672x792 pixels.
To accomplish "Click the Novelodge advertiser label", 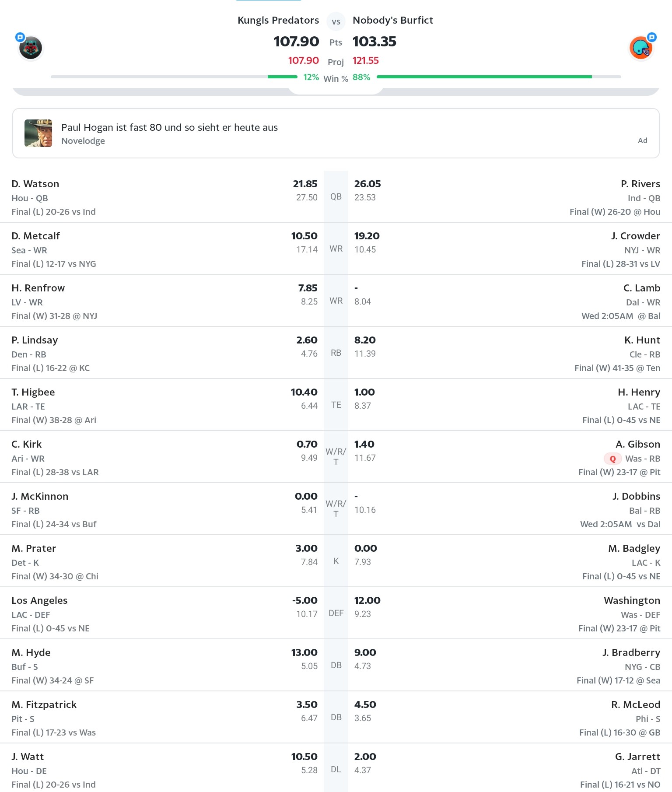I will [x=83, y=141].
